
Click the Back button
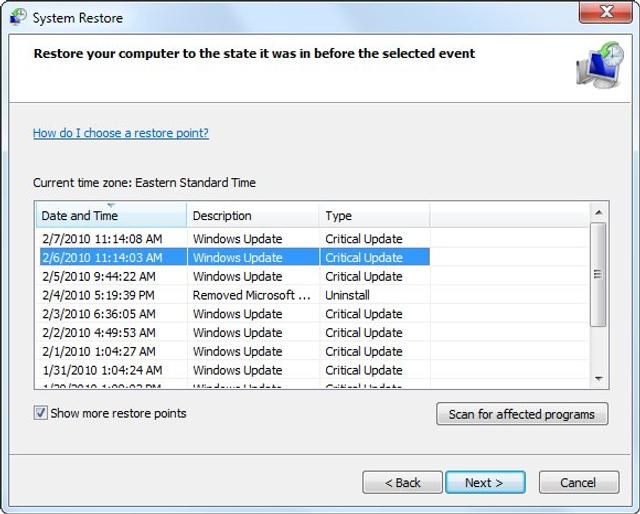[x=402, y=483]
